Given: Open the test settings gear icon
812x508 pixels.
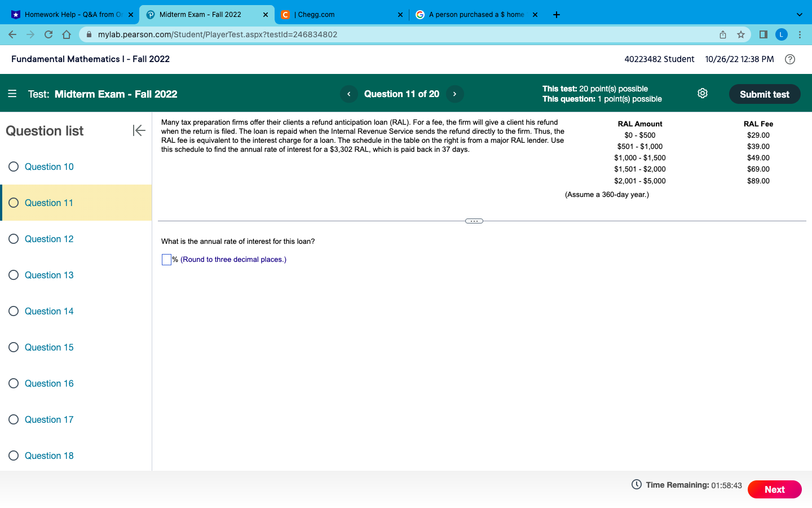Looking at the screenshot, I should 703,94.
